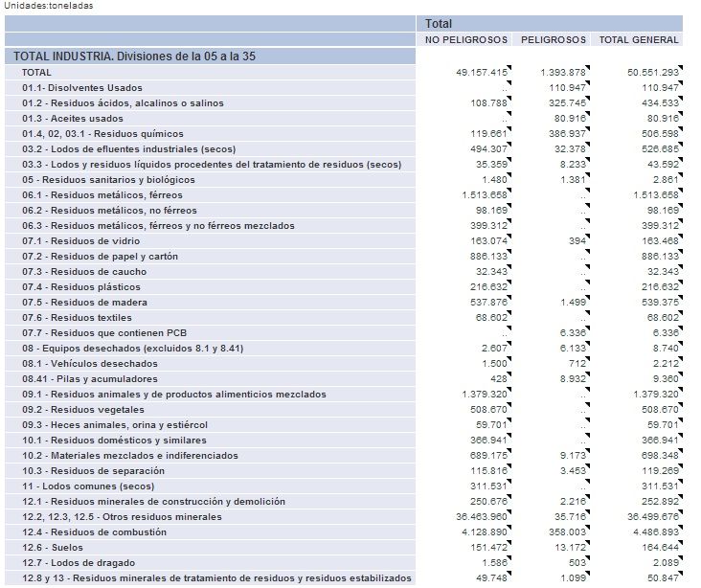Click the 'Unidades:toneladas' label

coord(49,6)
